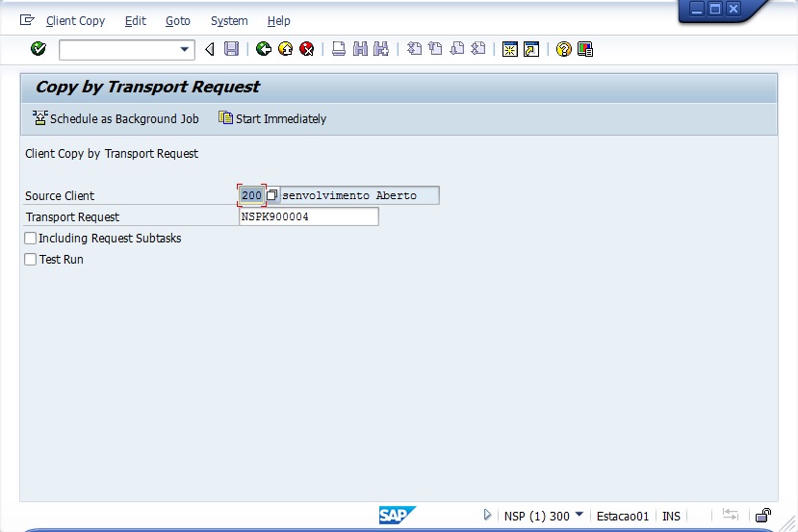Open Help with the question mark icon

coord(564,49)
